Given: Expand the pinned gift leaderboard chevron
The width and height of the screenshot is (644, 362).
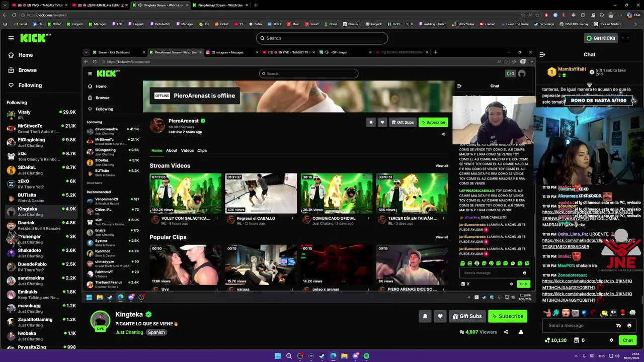Looking at the screenshot, I should click(589, 86).
